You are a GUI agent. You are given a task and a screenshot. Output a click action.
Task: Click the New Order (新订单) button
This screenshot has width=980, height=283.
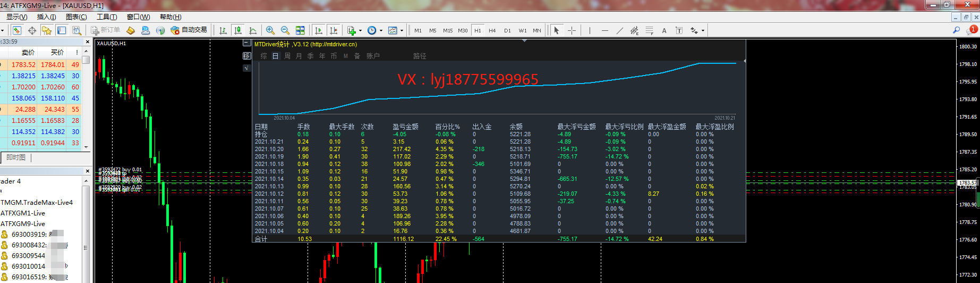coord(105,30)
